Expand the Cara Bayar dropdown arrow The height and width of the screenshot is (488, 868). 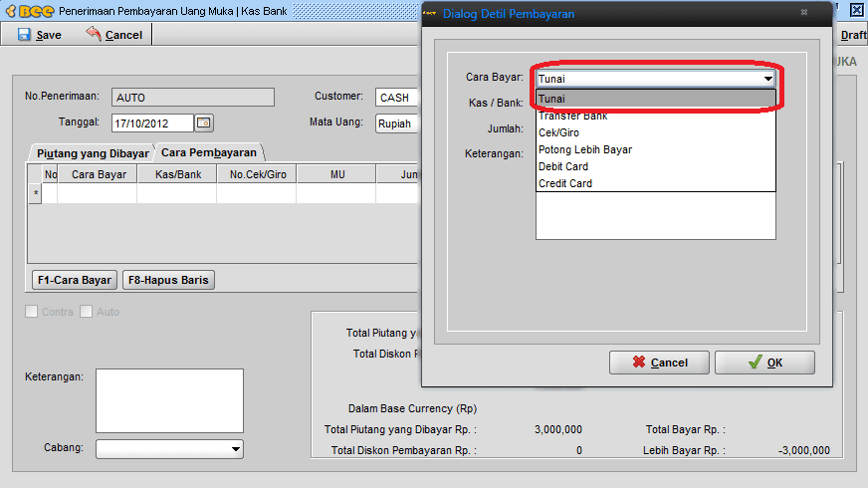click(767, 79)
